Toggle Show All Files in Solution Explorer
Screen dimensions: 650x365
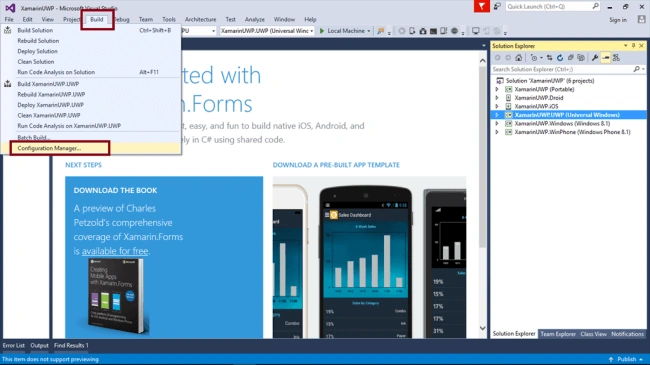pyautogui.click(x=581, y=58)
